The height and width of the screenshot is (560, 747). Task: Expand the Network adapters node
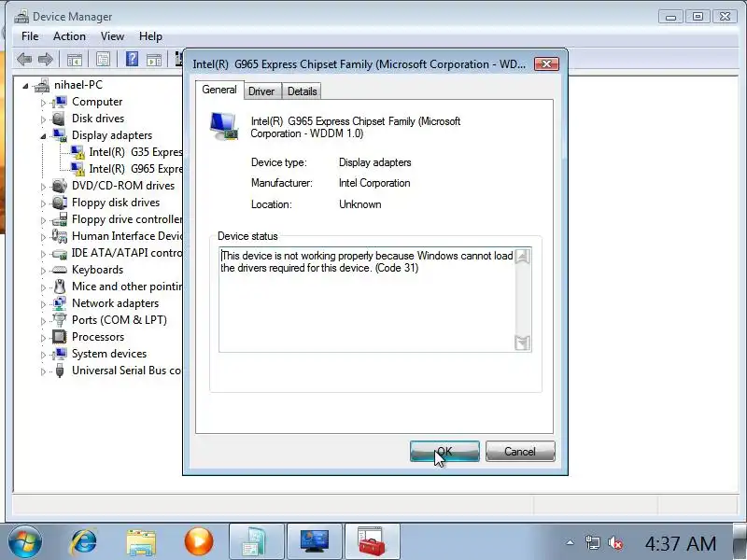[x=43, y=304]
